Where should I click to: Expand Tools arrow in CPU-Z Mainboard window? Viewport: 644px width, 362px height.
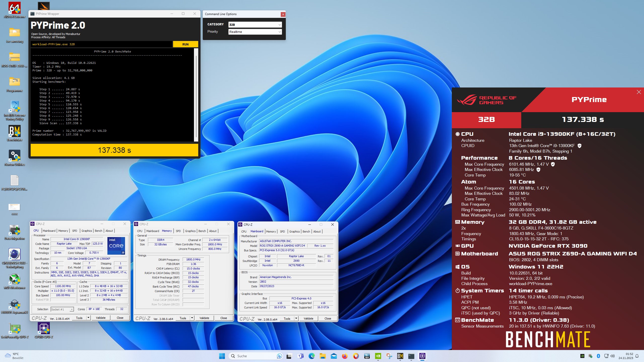coord(296,319)
